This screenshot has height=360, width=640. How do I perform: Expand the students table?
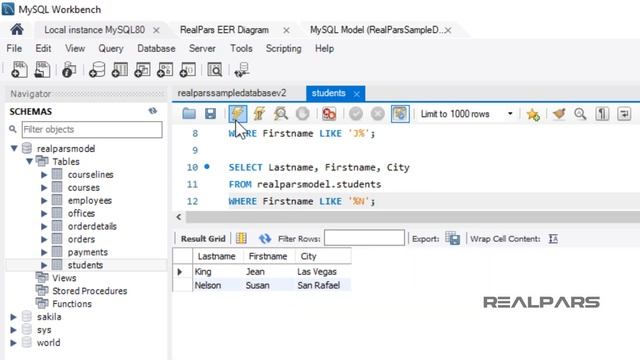point(44,265)
